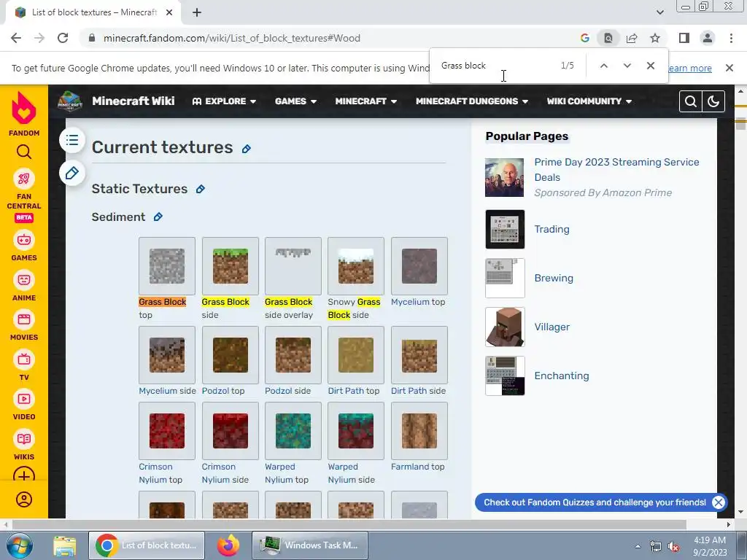Click the horizontal scrollbar track
Image resolution: width=747 pixels, height=560 pixels.
click(x=349, y=525)
